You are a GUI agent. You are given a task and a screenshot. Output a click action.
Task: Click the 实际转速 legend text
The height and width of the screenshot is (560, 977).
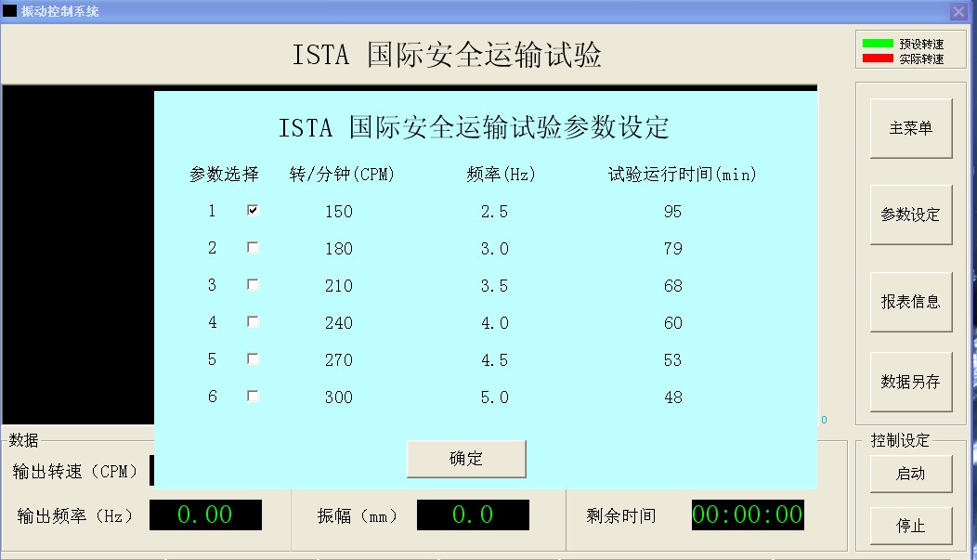pyautogui.click(x=921, y=59)
